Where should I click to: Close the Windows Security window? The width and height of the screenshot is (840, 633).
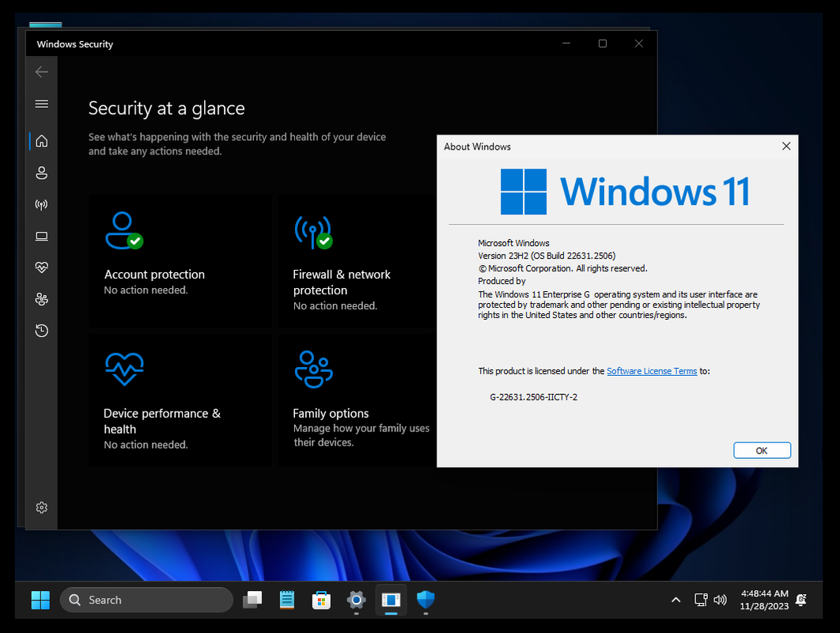pos(638,44)
